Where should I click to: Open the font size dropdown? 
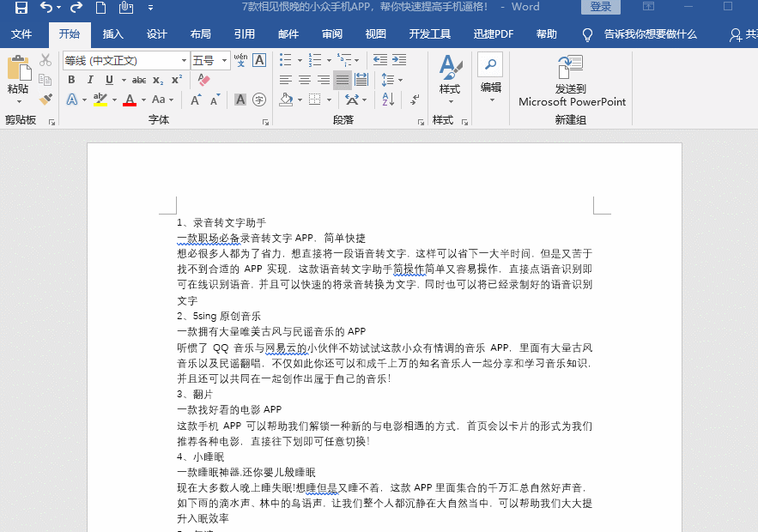click(x=224, y=60)
